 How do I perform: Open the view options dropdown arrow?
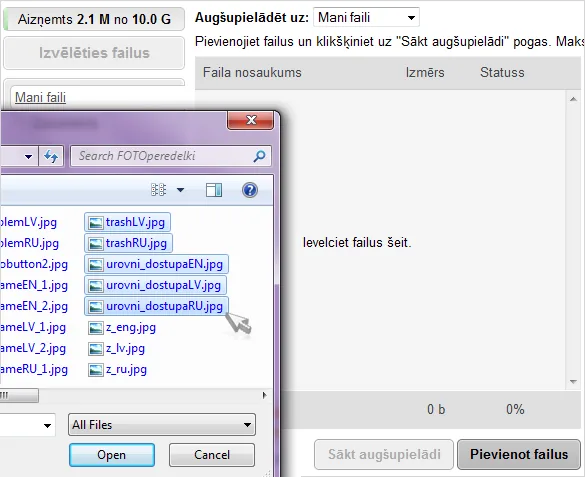click(x=180, y=190)
